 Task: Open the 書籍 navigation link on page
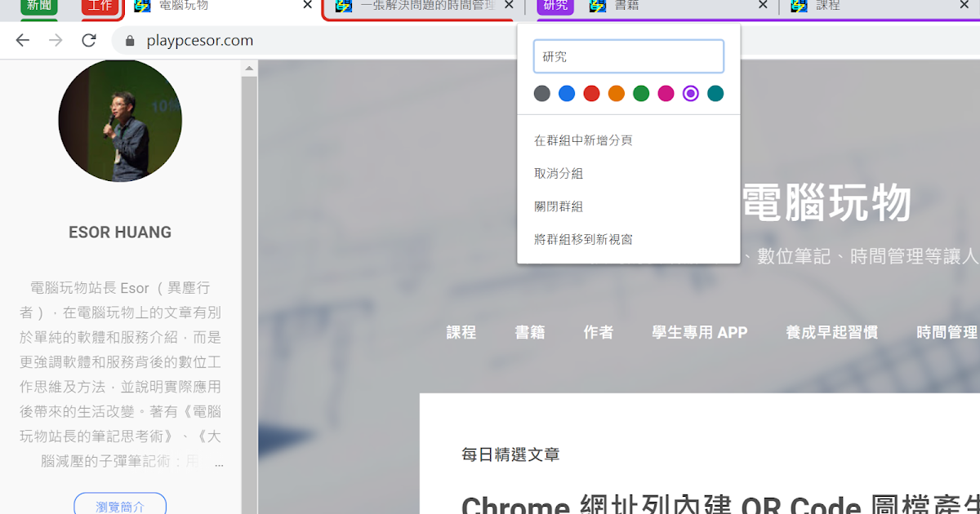pos(530,332)
